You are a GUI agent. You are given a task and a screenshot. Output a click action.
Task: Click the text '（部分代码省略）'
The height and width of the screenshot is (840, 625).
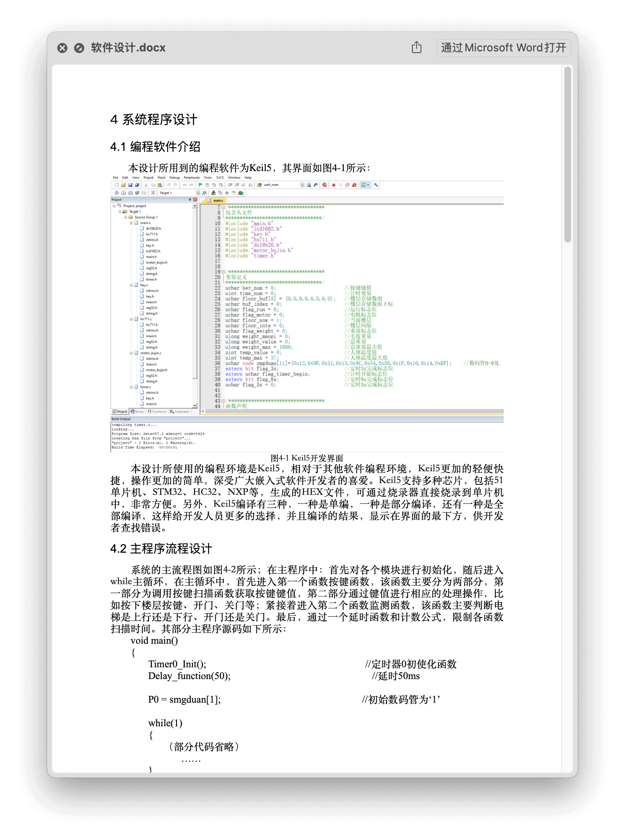[x=204, y=747]
